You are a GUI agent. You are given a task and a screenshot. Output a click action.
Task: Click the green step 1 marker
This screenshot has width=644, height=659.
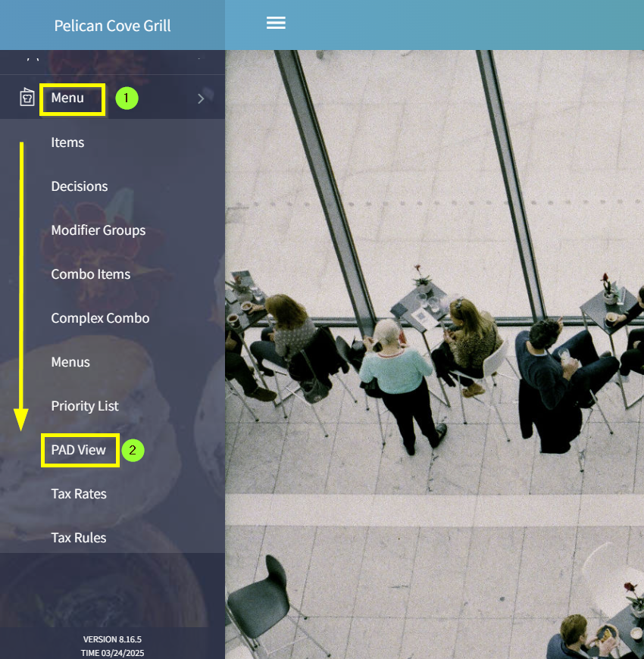tap(127, 98)
